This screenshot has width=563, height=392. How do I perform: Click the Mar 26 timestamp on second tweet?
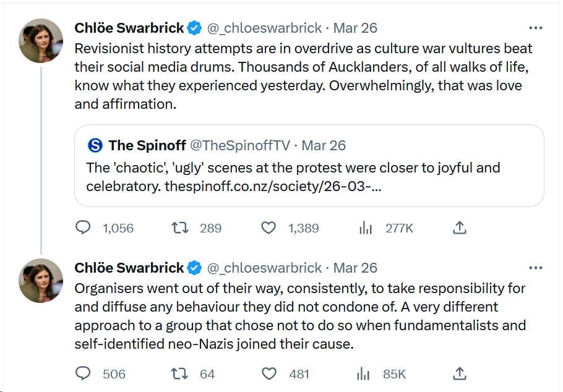(x=355, y=268)
